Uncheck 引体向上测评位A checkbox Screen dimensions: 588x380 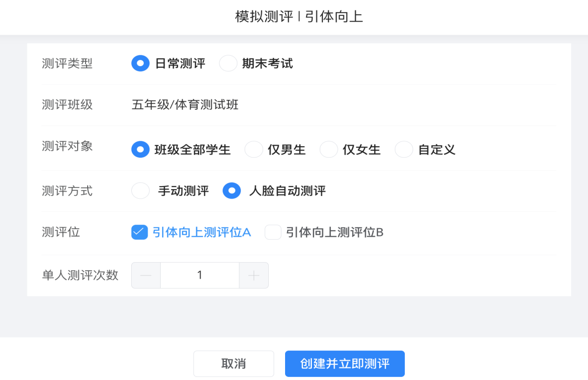(140, 232)
